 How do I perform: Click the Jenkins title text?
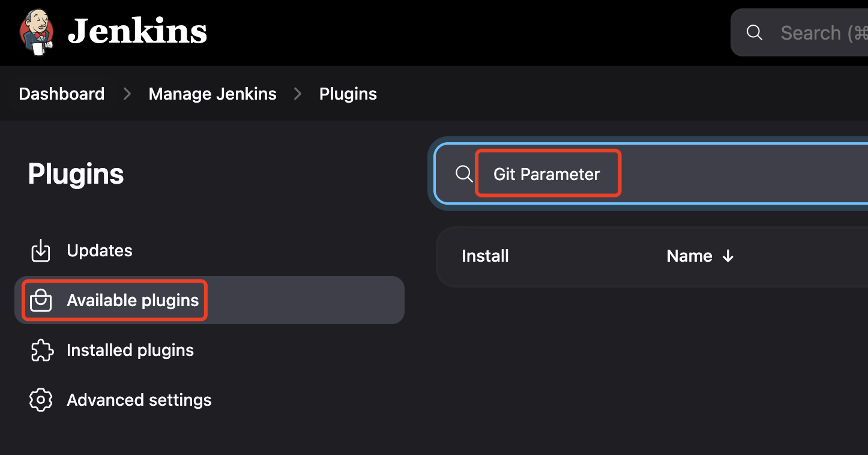tap(137, 32)
